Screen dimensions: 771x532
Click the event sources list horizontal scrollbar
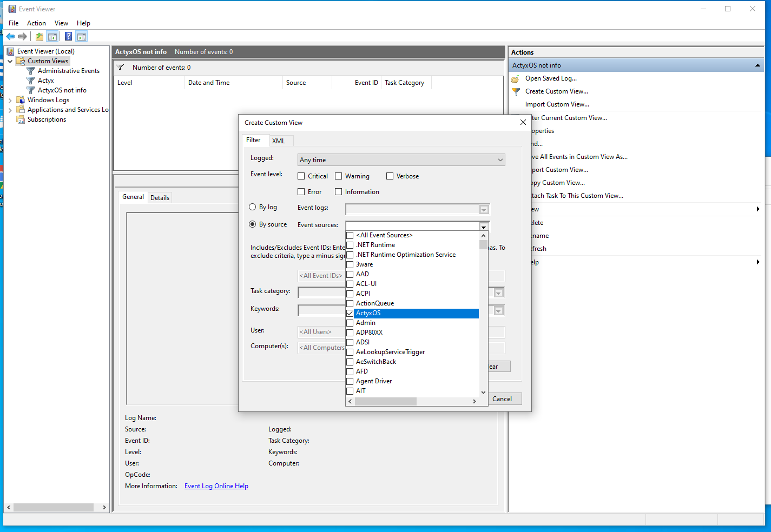click(385, 401)
